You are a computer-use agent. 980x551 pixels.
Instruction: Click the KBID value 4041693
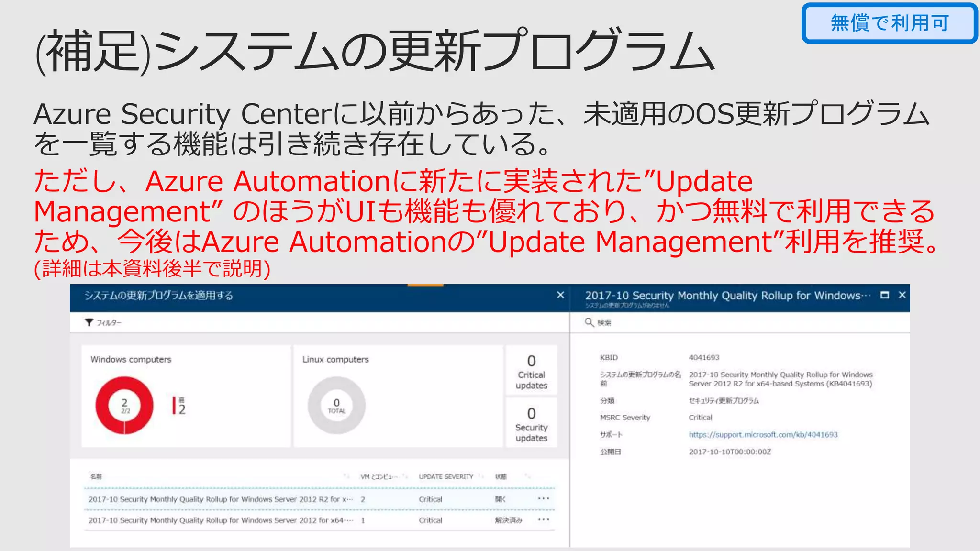(704, 357)
